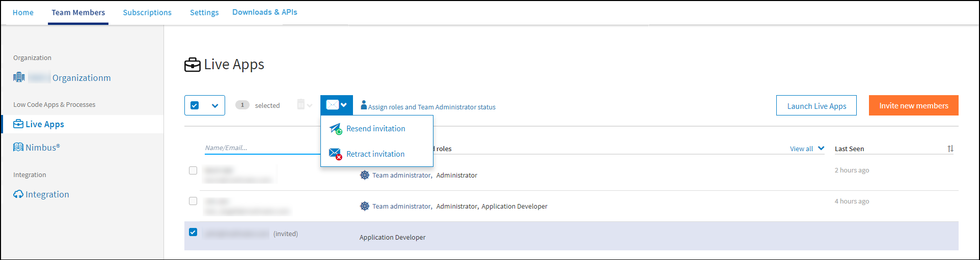980x260 pixels.
Task: Click the Live Apps briefcase sidebar icon
Action: [18, 124]
